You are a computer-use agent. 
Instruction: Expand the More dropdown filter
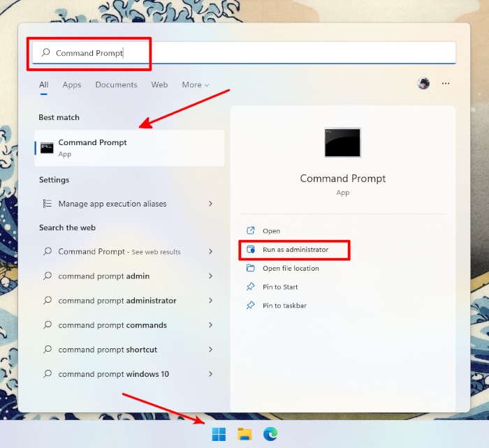[x=195, y=84]
